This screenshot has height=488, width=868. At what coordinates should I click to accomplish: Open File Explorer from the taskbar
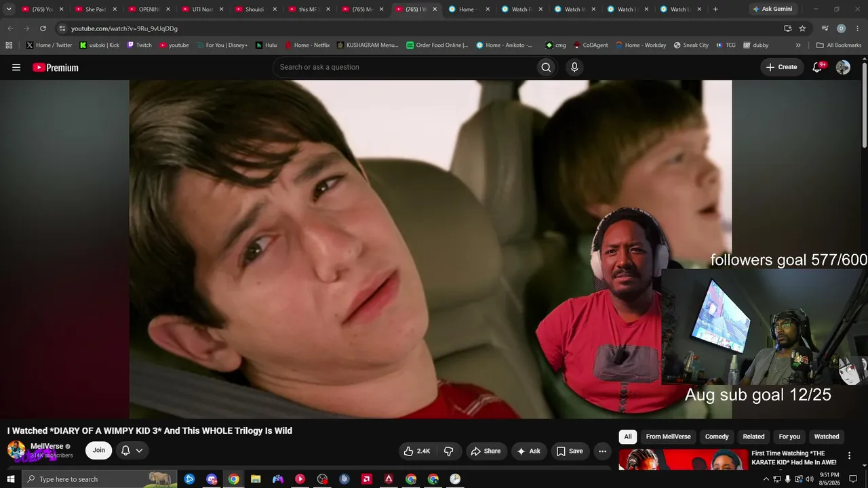[256, 479]
